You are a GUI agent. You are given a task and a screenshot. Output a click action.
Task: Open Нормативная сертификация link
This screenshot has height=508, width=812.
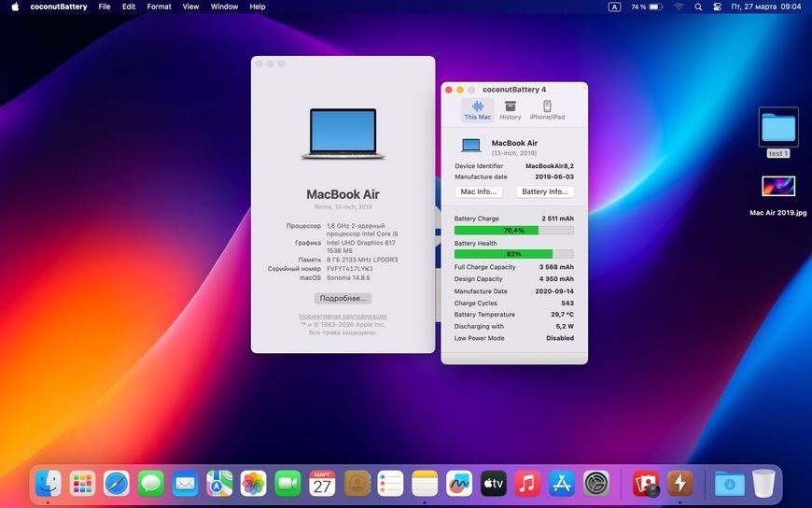[343, 317]
